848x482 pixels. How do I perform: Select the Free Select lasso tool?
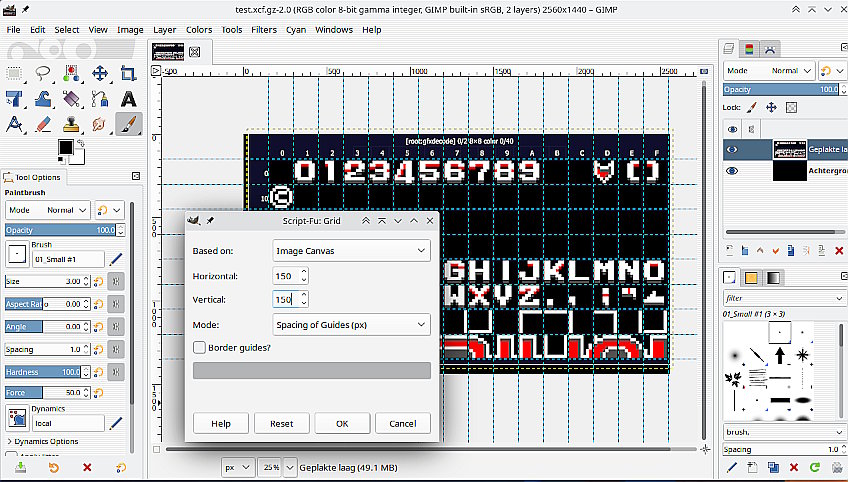(x=43, y=73)
